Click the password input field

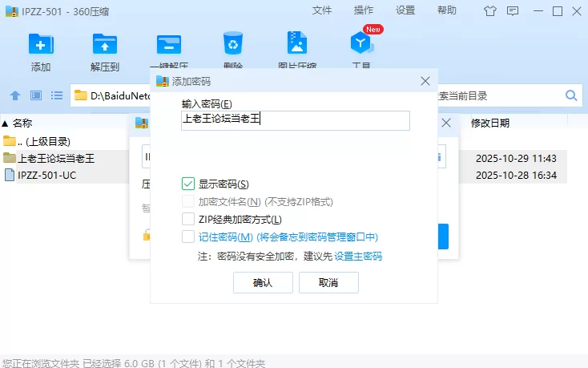295,120
